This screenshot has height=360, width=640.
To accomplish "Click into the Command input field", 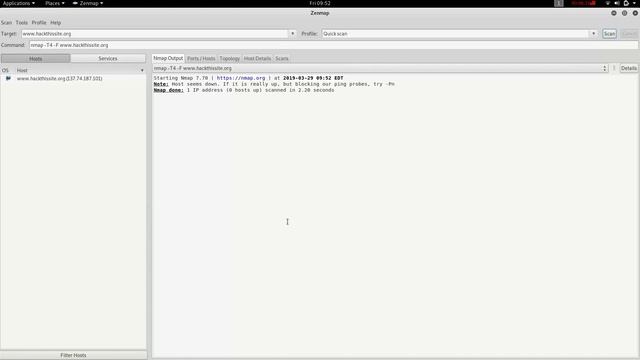I will pyautogui.click(x=333, y=45).
